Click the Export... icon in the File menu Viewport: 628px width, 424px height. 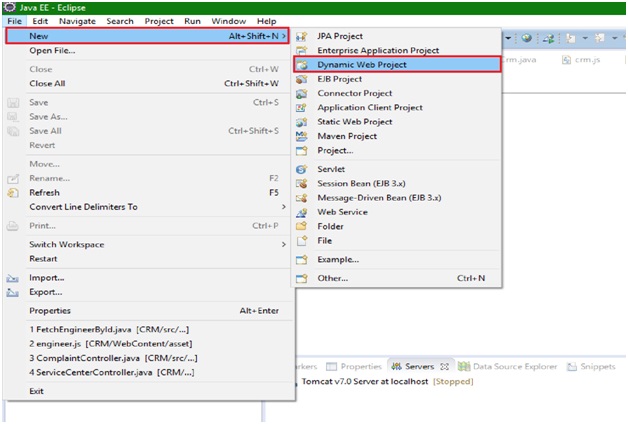13,293
